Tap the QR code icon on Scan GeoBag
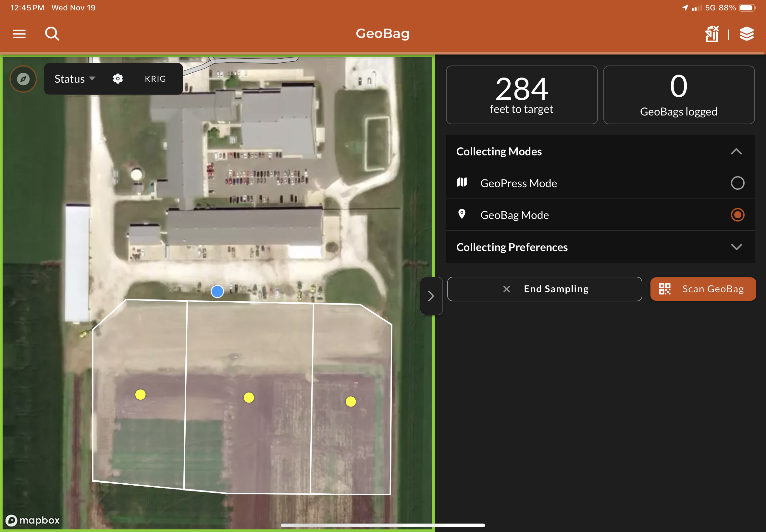 664,289
